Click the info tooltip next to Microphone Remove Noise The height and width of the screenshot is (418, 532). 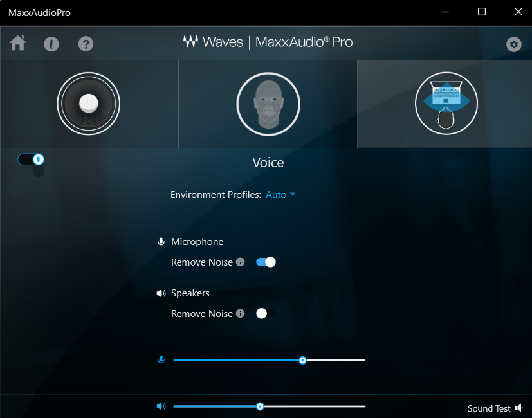pos(239,262)
